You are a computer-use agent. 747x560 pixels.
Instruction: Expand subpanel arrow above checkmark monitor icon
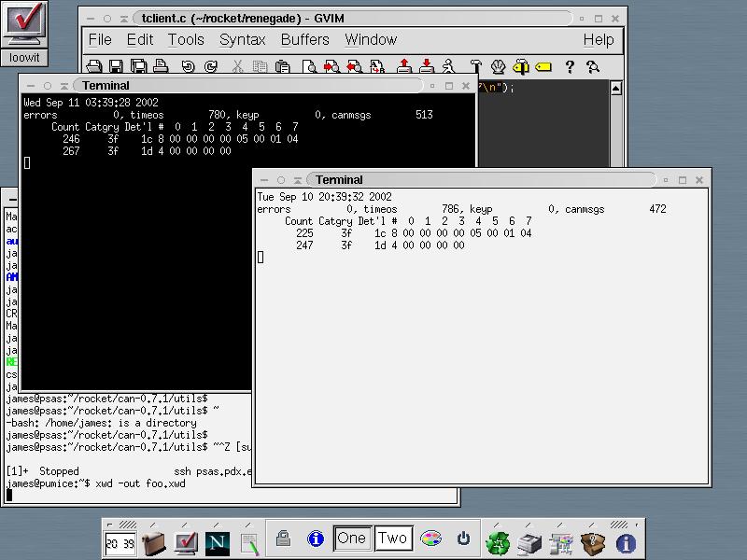[185, 525]
